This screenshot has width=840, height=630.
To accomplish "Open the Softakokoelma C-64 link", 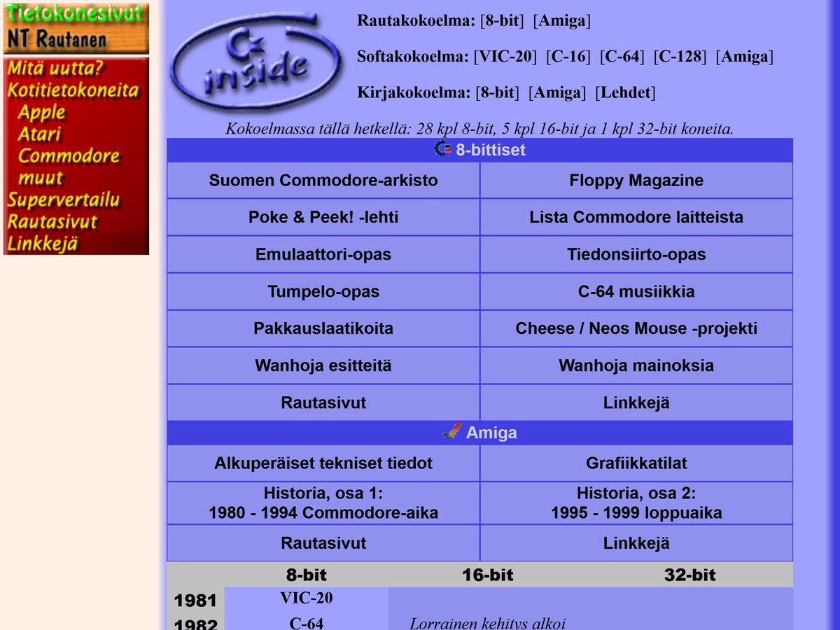I will pyautogui.click(x=622, y=57).
